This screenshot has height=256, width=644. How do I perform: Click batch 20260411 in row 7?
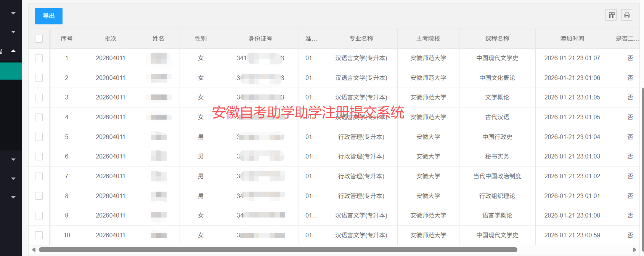pos(111,176)
